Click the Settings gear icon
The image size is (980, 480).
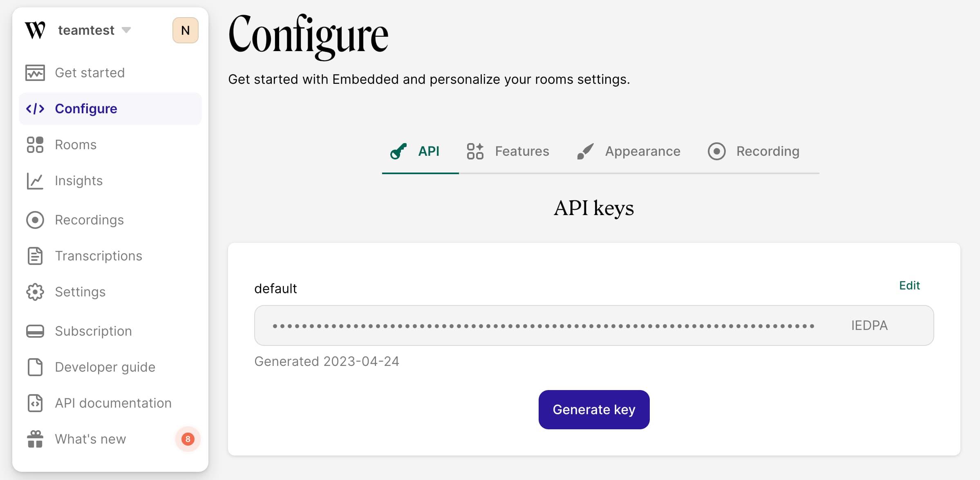click(x=35, y=292)
